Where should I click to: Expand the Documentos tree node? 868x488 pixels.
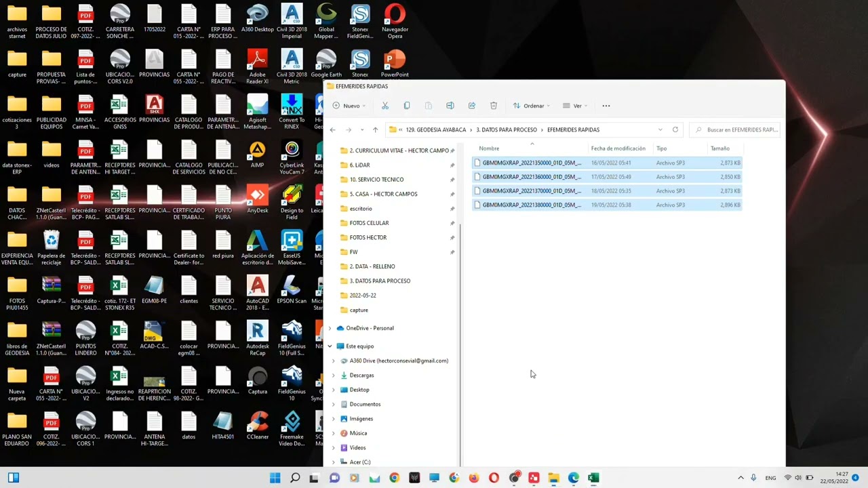pos(333,405)
